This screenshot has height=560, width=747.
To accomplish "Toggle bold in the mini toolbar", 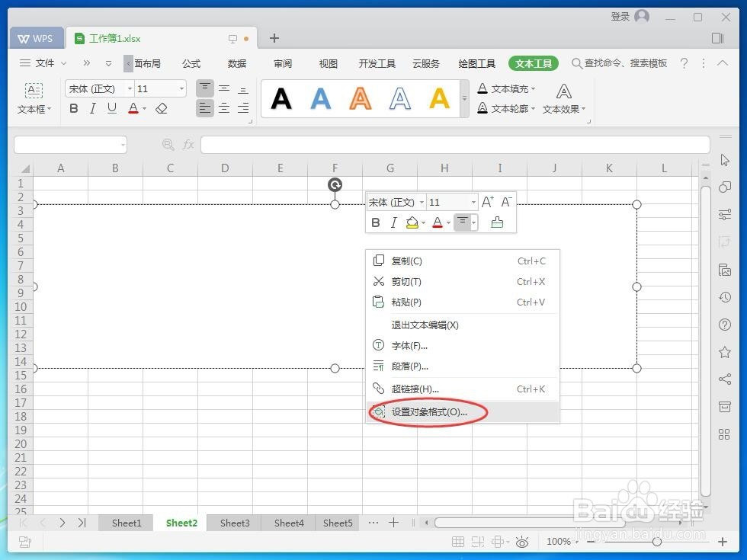I will click(376, 222).
